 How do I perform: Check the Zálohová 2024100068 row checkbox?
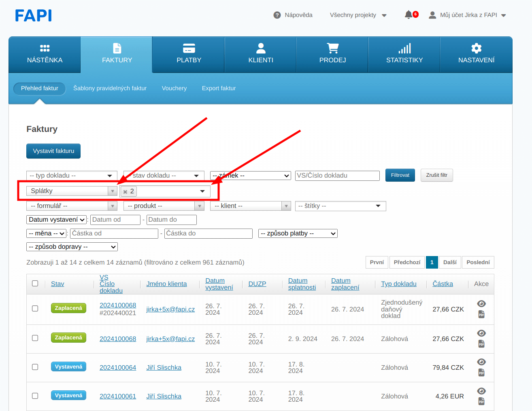pos(35,338)
